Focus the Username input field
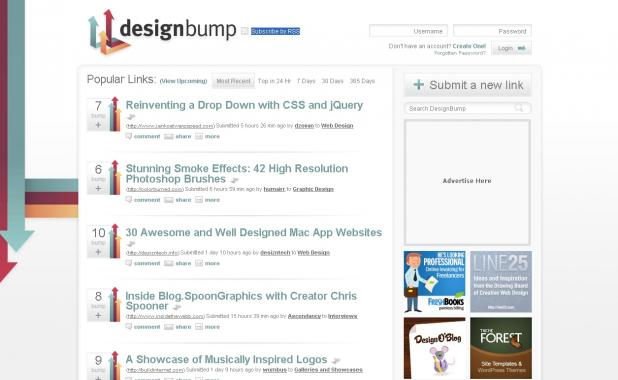Image resolution: width=618 pixels, height=380 pixels. (408, 31)
